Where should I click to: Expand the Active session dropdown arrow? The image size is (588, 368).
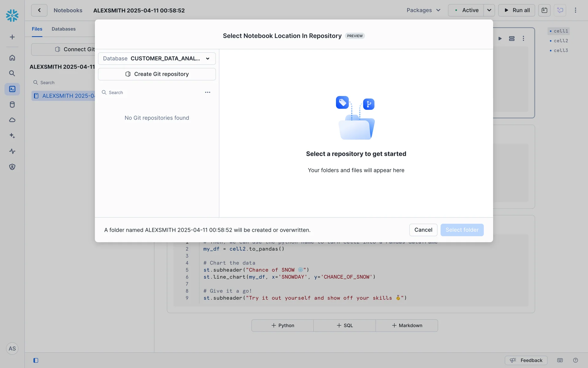coord(489,10)
